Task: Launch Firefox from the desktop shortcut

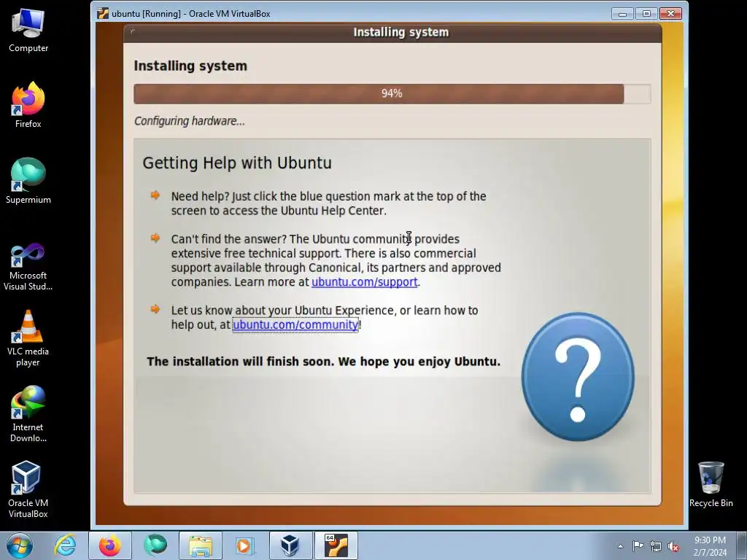Action: click(28, 105)
